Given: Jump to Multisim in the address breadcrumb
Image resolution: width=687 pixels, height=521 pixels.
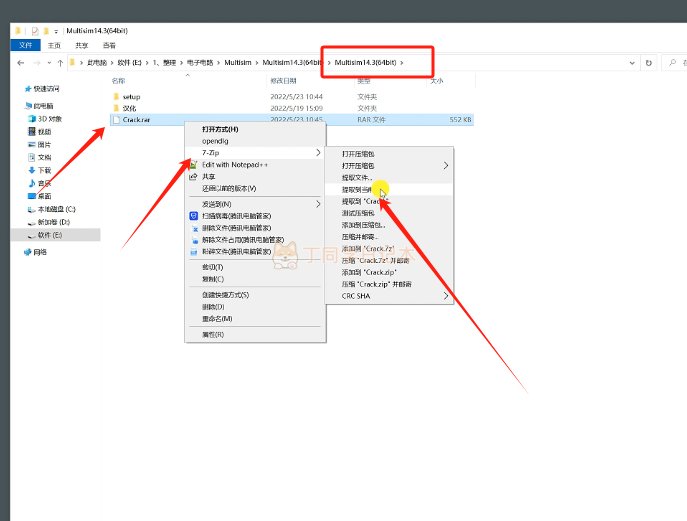Looking at the screenshot, I should point(238,63).
